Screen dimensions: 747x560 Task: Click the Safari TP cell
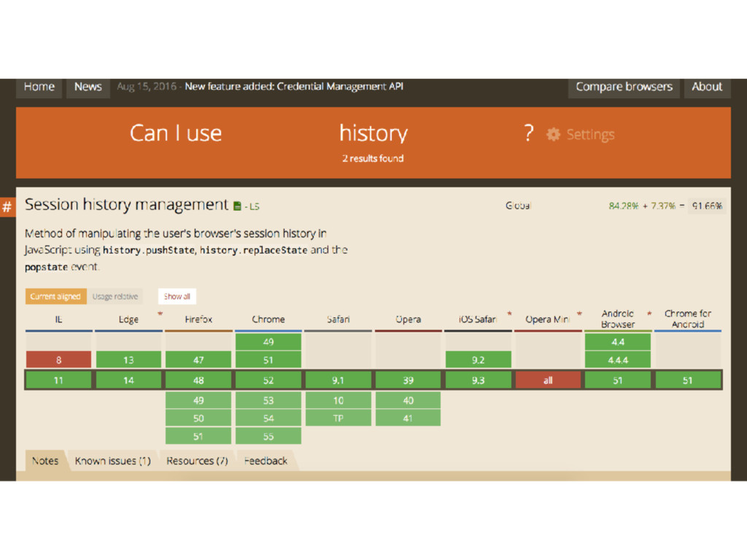coord(338,419)
